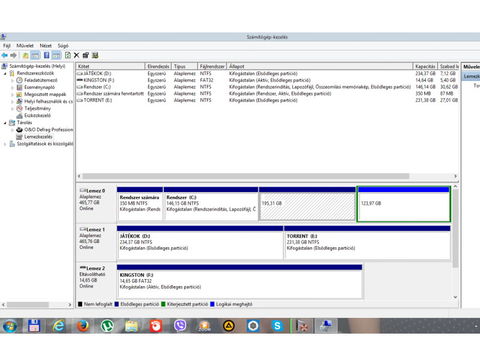Click the Forward arrow toolbar icon
Screen dimensions: 480x360
13,55
